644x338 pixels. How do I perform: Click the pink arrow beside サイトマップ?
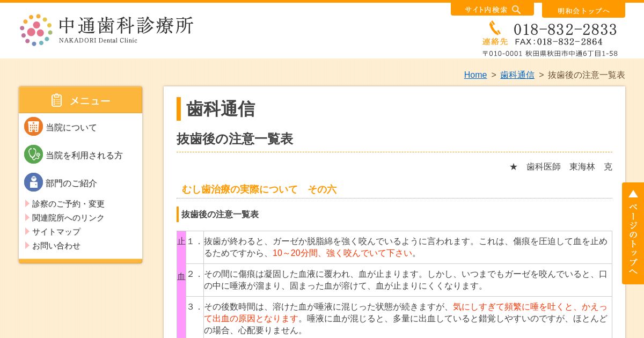click(x=27, y=231)
